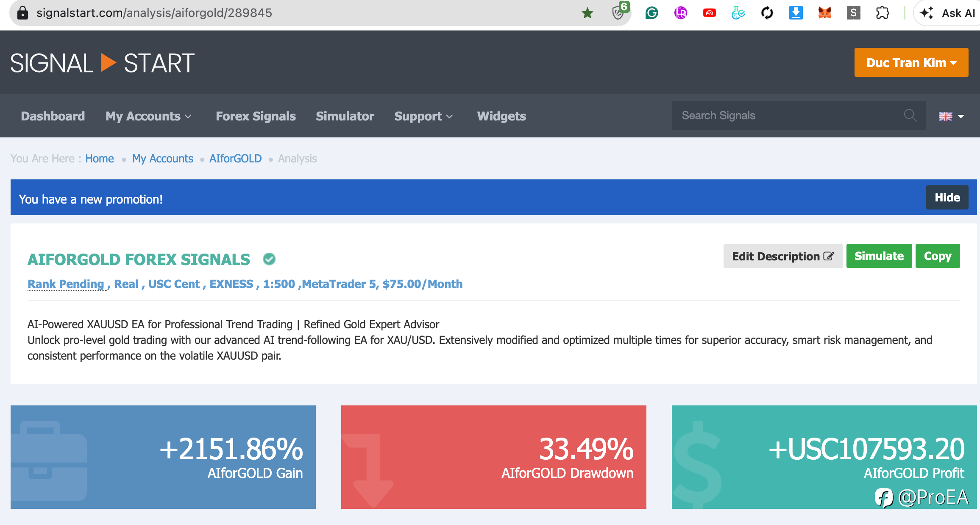Click the Edit Description button
This screenshot has width=980, height=525.
click(783, 256)
